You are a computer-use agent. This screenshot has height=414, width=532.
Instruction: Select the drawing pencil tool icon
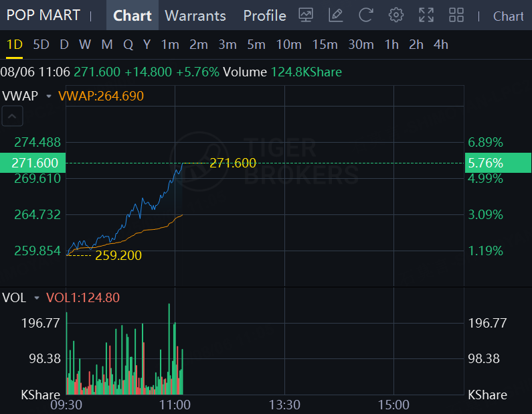click(335, 15)
